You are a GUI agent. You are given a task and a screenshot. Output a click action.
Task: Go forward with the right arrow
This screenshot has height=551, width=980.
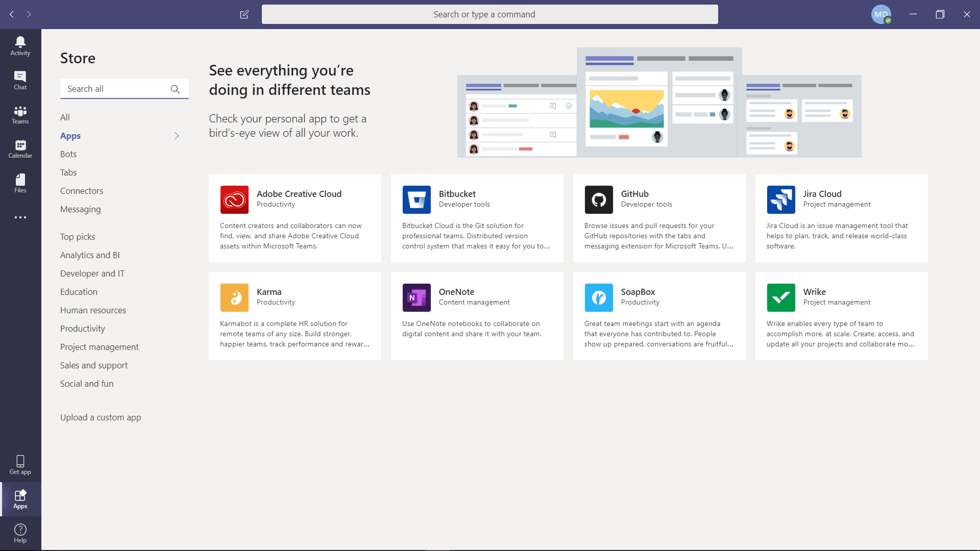tap(29, 14)
